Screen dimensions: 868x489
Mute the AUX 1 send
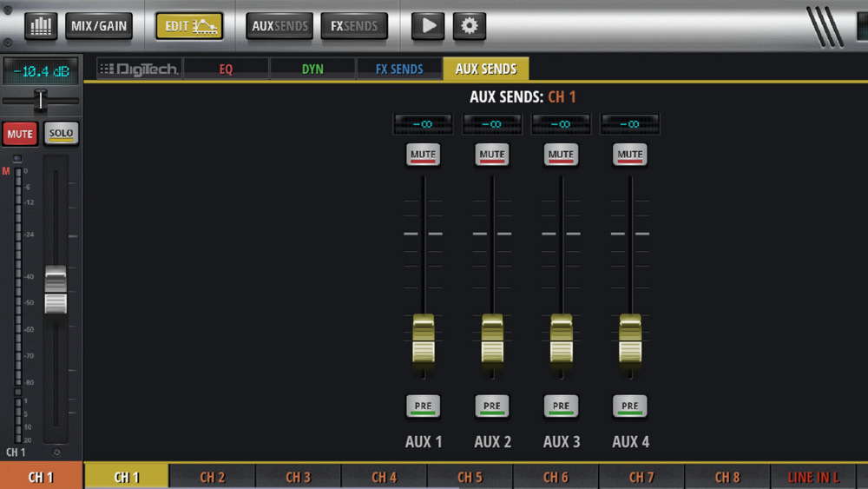[x=423, y=155]
